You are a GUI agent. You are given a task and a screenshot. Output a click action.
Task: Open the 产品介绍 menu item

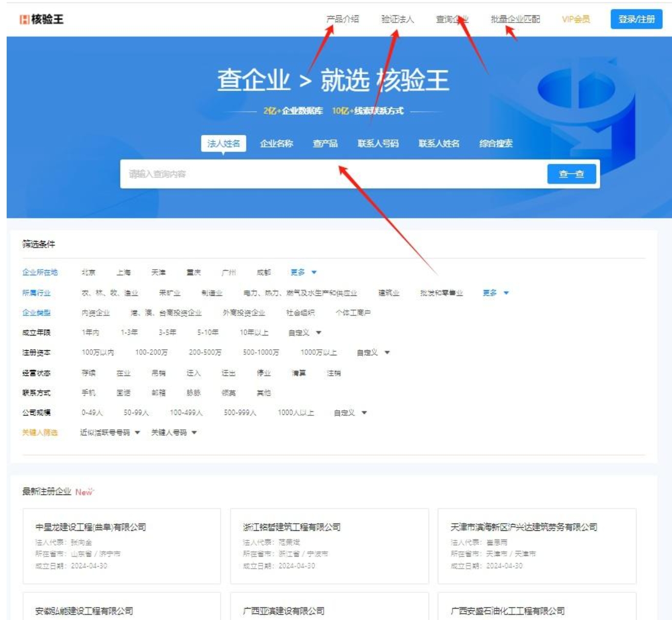(342, 19)
